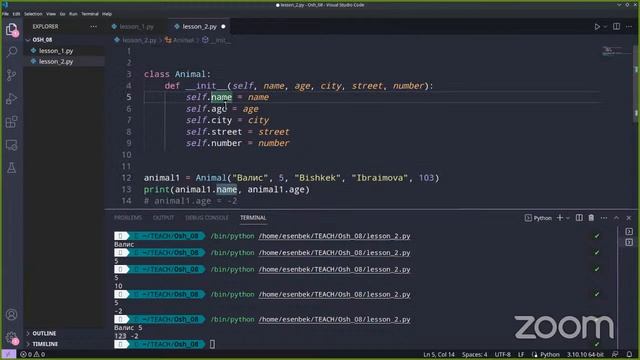Click the __init__ breadcrumb item
This screenshot has height=360, width=640.
point(220,40)
